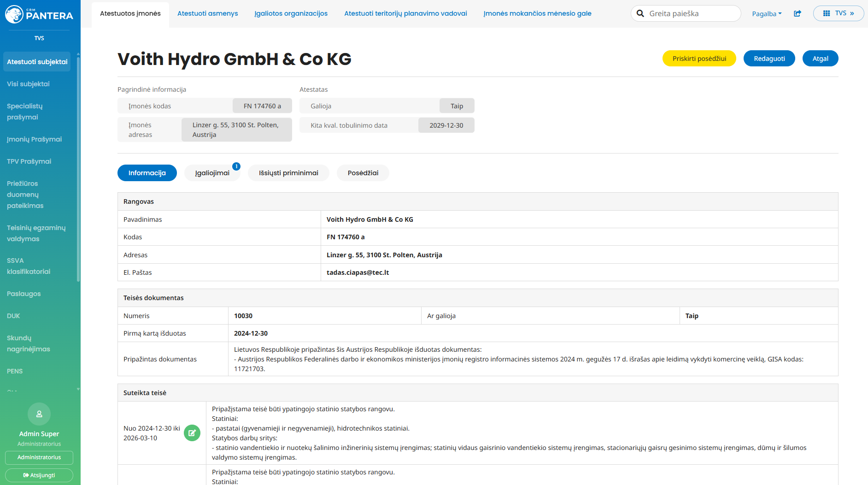Log out with the Atsijungti button
Image resolution: width=868 pixels, height=485 pixels.
(x=39, y=475)
